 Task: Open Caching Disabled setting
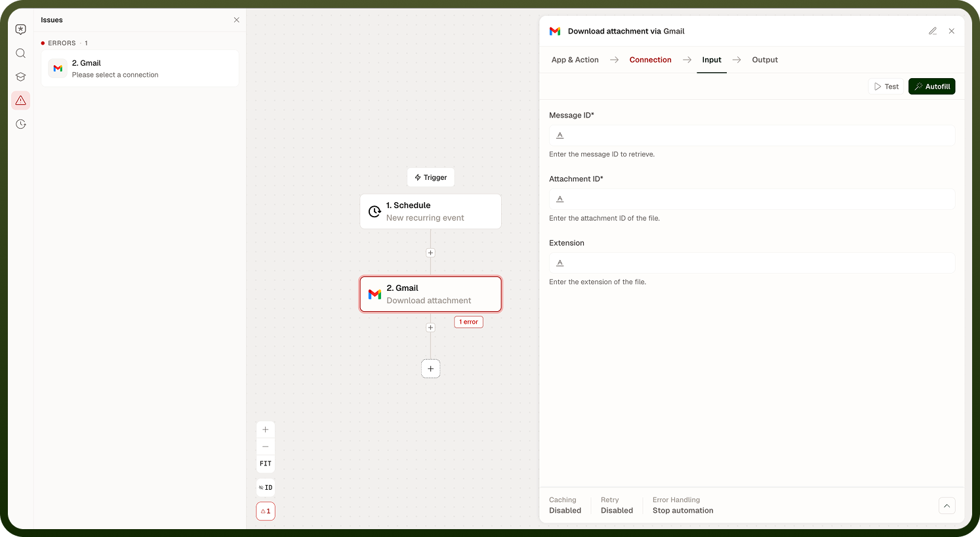click(565, 505)
